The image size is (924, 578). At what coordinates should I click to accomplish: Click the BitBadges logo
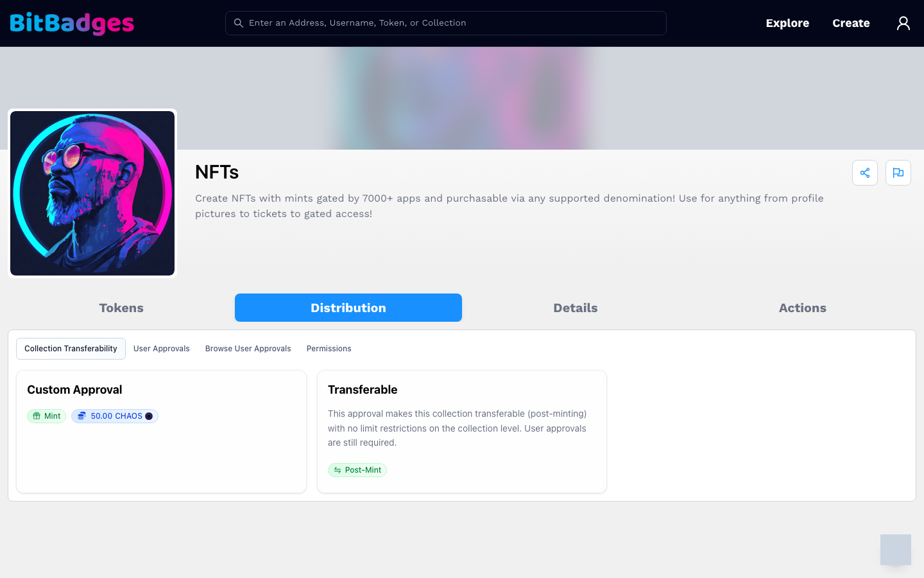point(72,23)
